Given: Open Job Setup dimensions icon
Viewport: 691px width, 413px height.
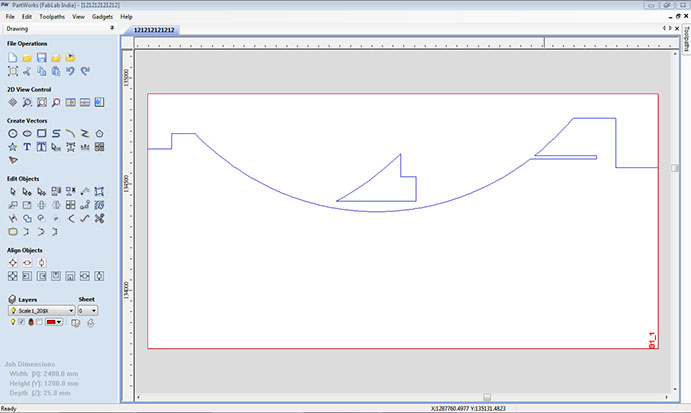Looking at the screenshot, I should coord(13,71).
